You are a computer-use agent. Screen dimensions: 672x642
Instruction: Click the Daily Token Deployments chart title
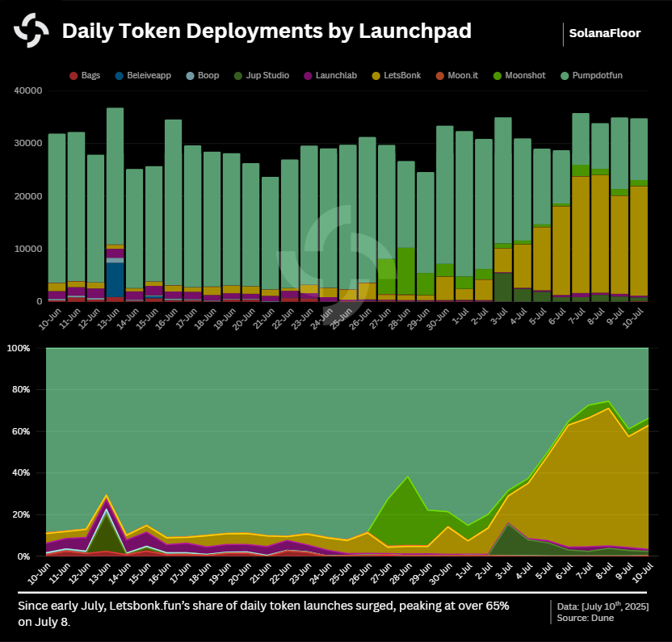[x=267, y=31]
